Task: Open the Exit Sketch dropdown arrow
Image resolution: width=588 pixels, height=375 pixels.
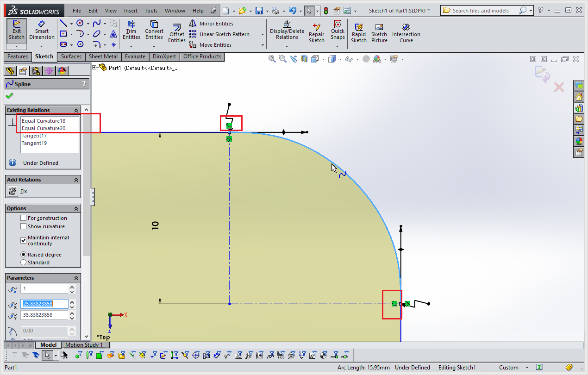Action: point(17,46)
